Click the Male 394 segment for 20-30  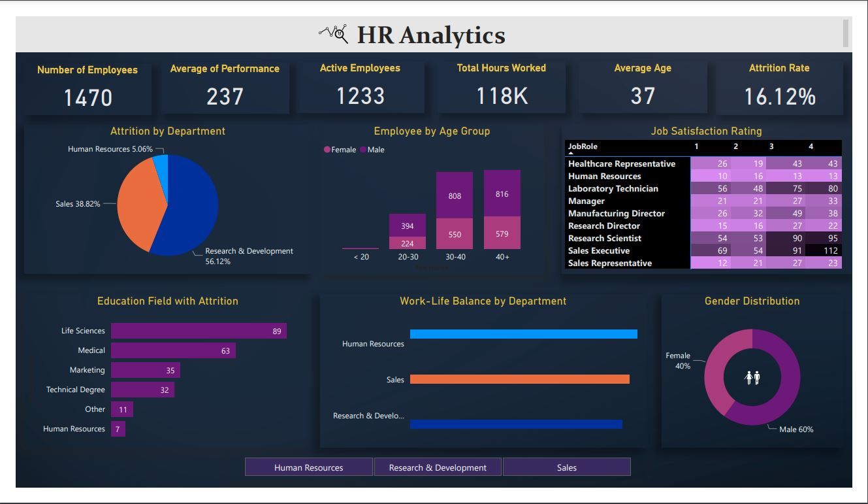coord(408,226)
